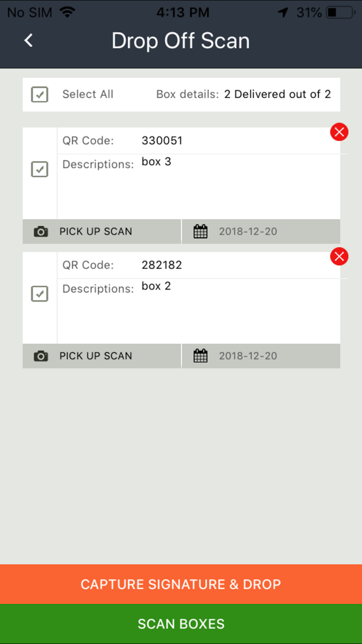Open calendar icon for box 3
The width and height of the screenshot is (362, 644).
(201, 231)
